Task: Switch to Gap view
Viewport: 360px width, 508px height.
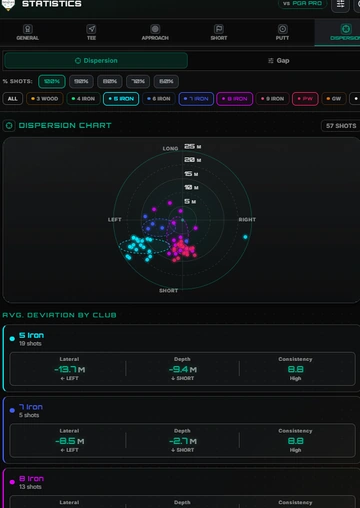Action: pos(279,61)
